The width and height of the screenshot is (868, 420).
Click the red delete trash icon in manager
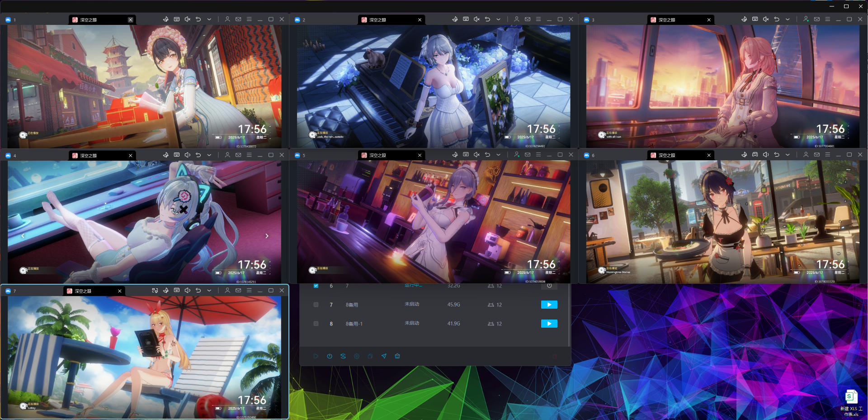(555, 356)
